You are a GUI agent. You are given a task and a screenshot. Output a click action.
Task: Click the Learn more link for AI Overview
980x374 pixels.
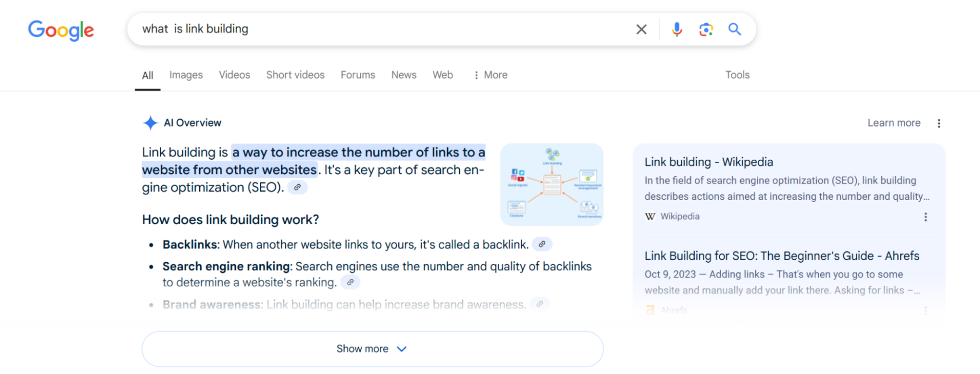[894, 123]
